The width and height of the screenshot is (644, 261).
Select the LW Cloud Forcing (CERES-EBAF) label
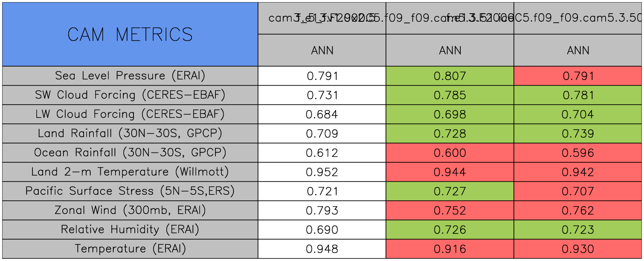[130, 114]
